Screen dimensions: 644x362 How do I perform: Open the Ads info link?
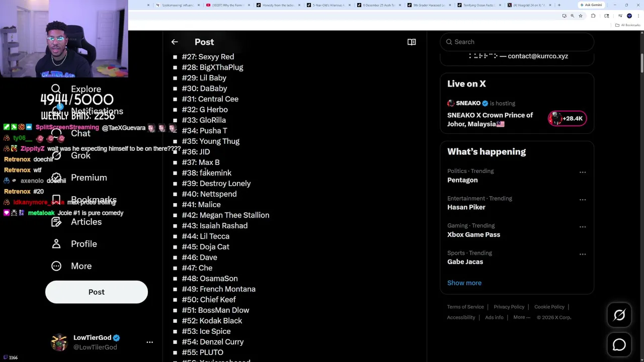click(x=494, y=317)
